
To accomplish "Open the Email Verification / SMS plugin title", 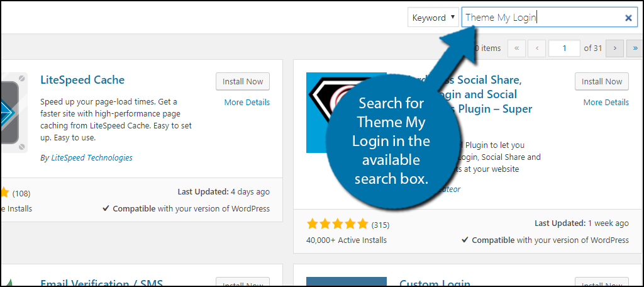I will pyautogui.click(x=101, y=283).
